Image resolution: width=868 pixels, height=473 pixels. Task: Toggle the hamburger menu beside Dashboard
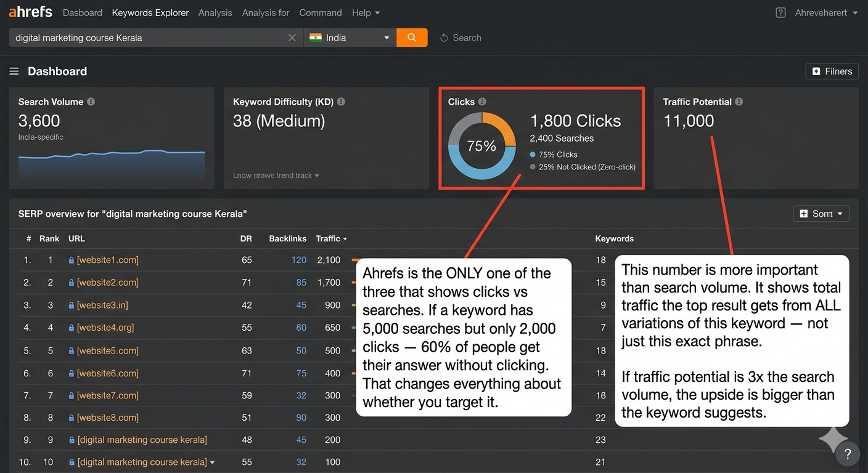pos(14,71)
